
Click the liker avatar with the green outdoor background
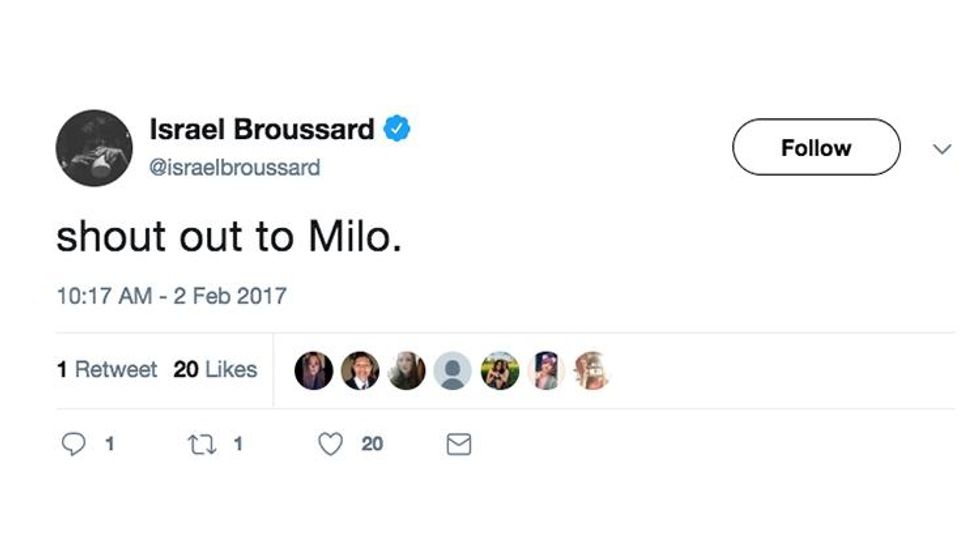point(500,370)
